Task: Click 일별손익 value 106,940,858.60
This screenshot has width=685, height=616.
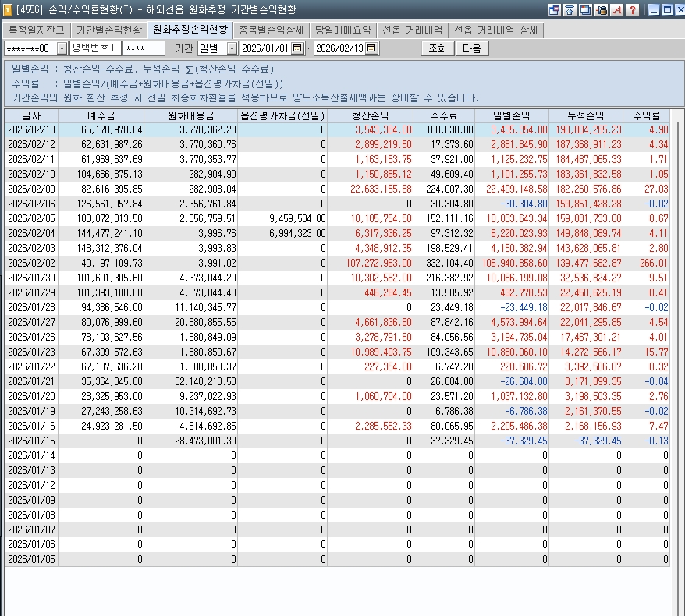Action: (515, 264)
